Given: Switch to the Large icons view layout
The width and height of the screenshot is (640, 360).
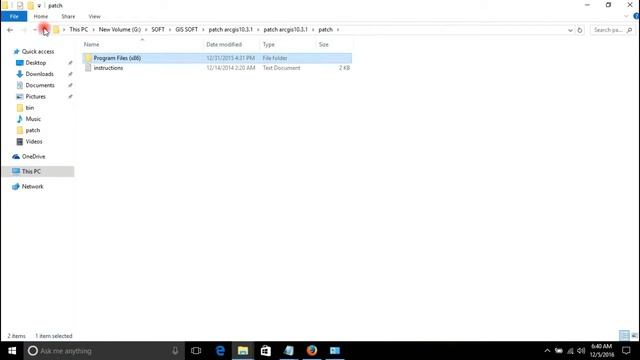Looking at the screenshot, I should click(x=634, y=336).
